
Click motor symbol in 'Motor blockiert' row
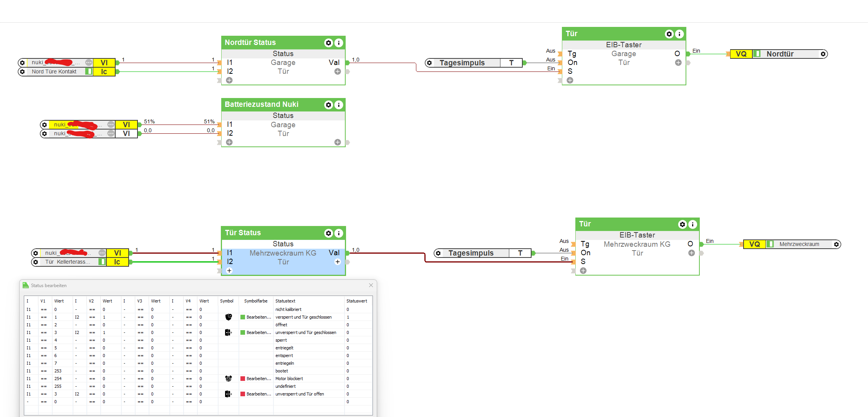coord(229,379)
